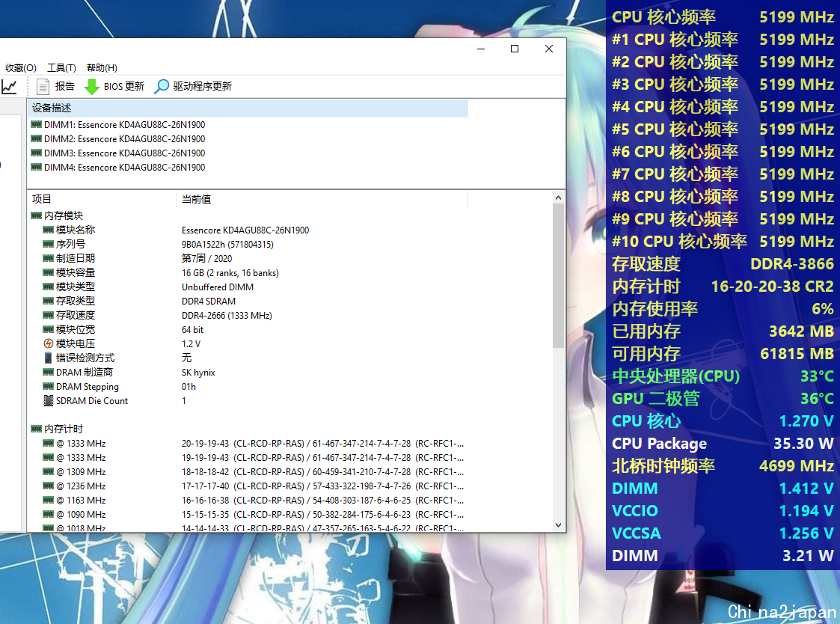Screen dimensions: 840x624
Task: Select the 9B0A1522h (571804315) serial value
Action: pyautogui.click(x=227, y=245)
